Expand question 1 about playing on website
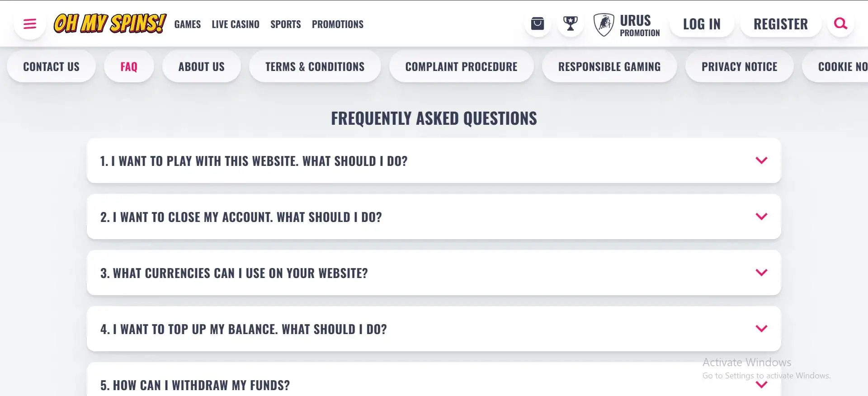This screenshot has width=868, height=396. (434, 160)
